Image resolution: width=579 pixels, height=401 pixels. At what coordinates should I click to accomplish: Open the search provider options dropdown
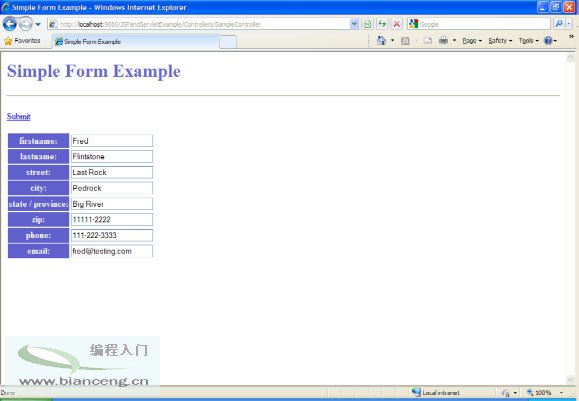(x=569, y=24)
